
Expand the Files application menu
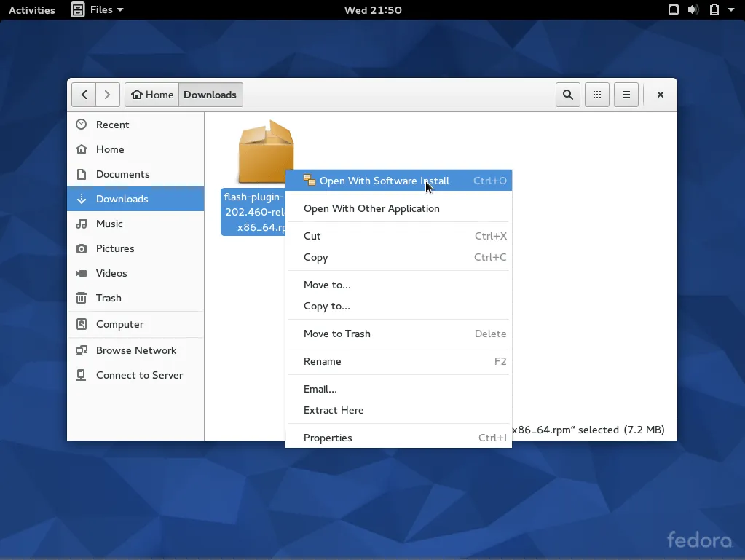(x=98, y=10)
